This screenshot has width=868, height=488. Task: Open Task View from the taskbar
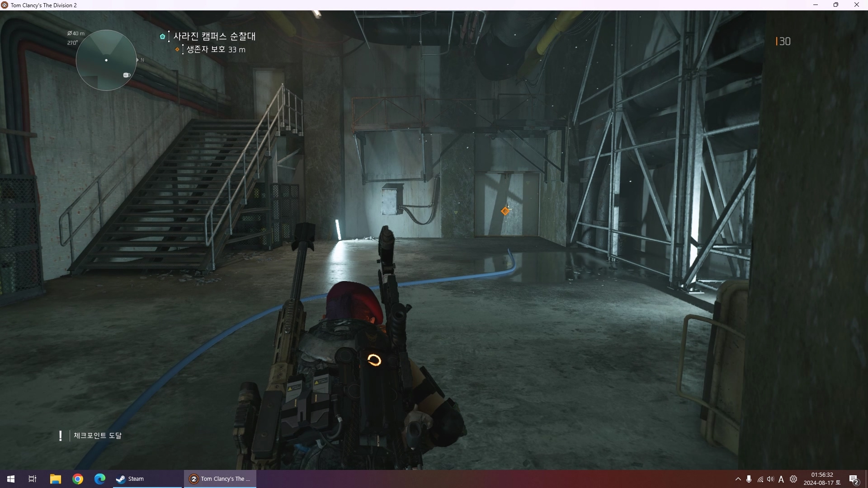tap(33, 479)
